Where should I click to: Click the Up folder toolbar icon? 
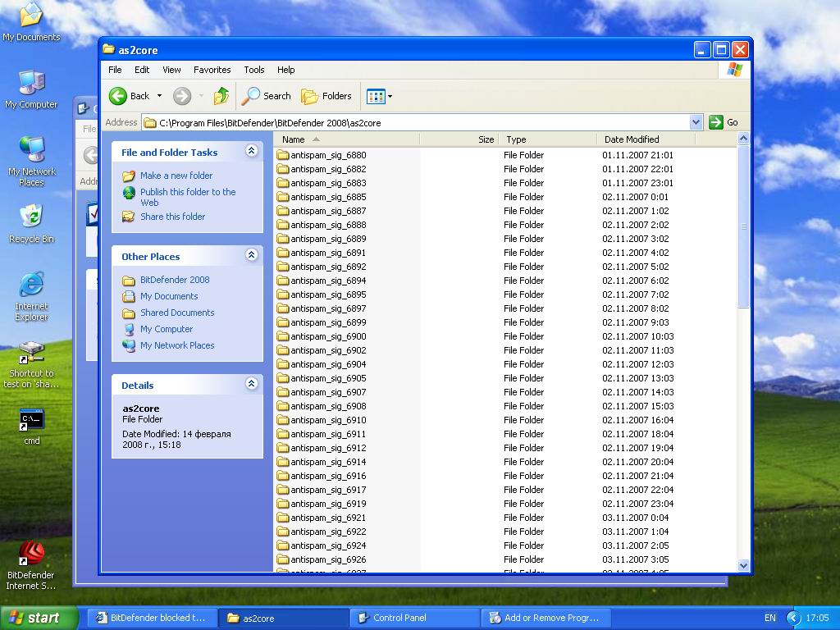coord(221,96)
